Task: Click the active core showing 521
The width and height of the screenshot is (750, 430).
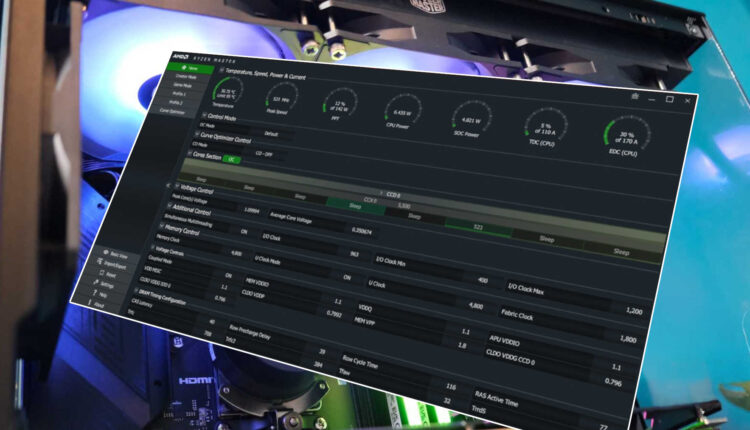Action: tap(478, 229)
